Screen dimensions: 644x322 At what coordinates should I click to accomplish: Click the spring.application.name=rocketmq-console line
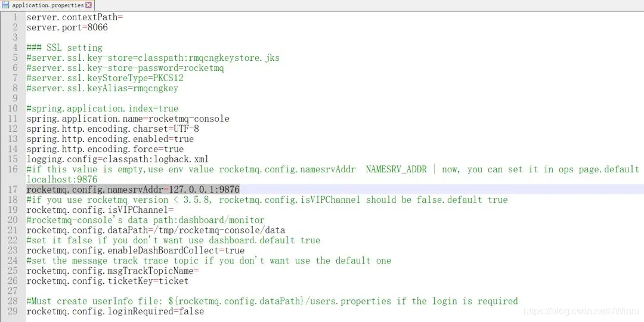(128, 119)
